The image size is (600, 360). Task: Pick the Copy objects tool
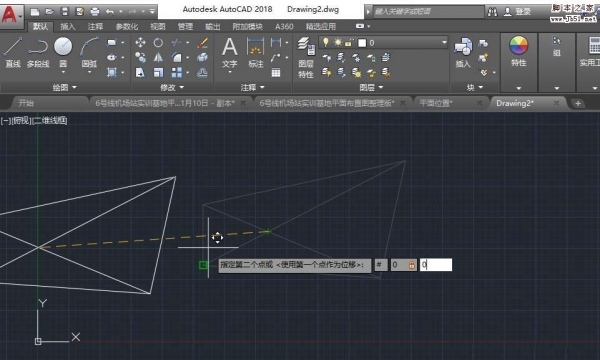click(x=140, y=57)
